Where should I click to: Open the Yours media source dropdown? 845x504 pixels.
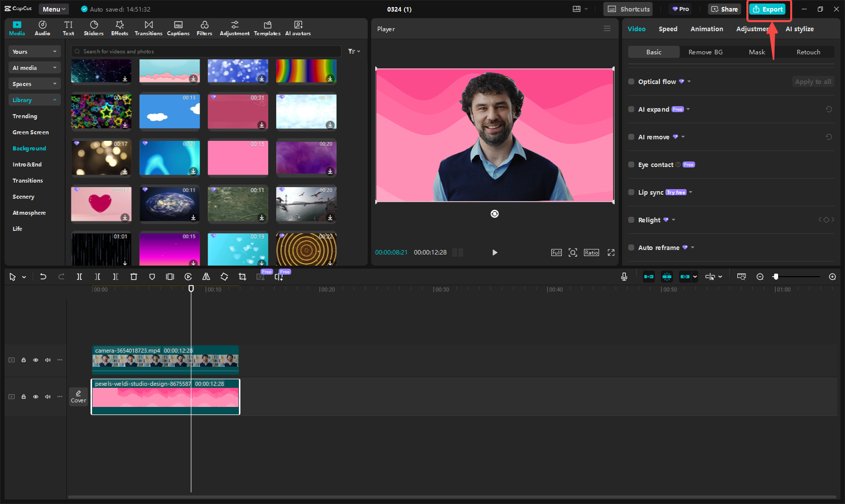(x=34, y=51)
